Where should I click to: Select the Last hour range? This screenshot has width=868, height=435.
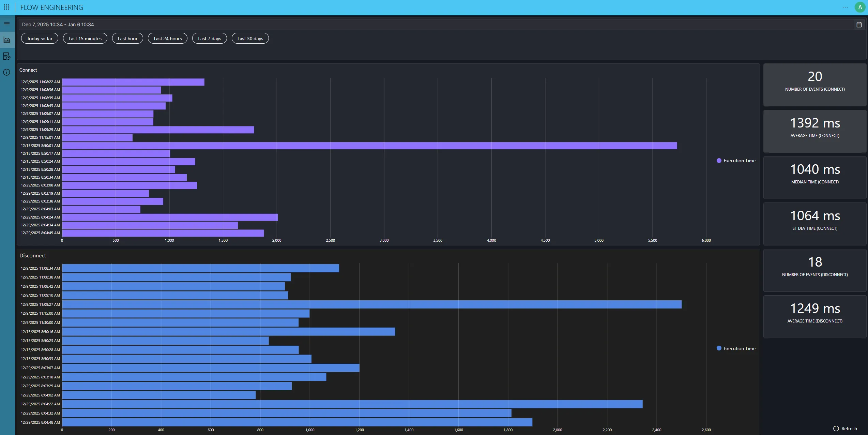127,39
